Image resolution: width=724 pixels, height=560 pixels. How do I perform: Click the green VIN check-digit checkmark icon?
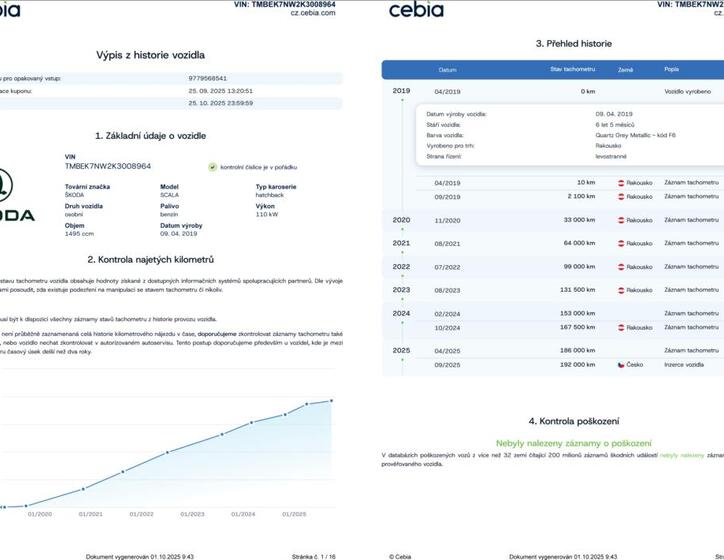212,167
